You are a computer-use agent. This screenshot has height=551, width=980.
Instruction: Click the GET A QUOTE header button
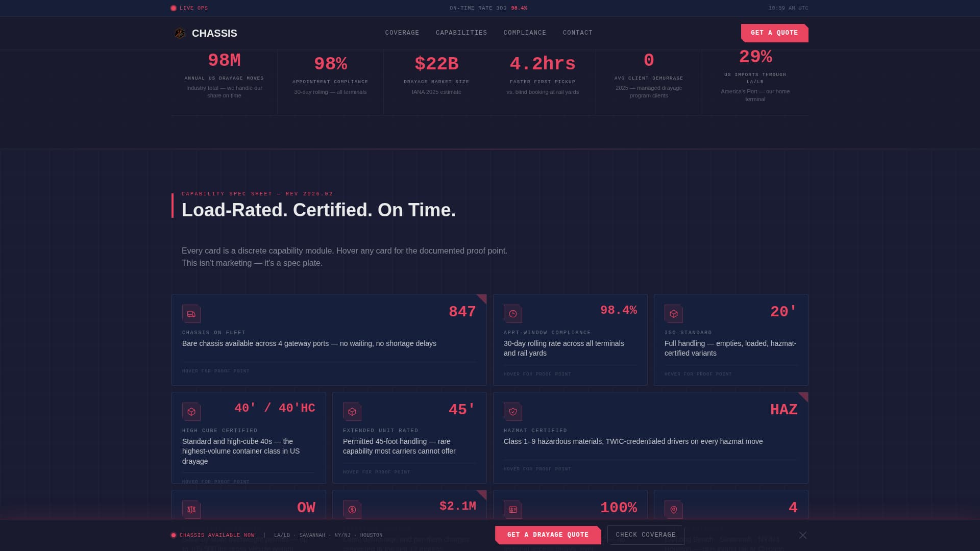coord(774,33)
